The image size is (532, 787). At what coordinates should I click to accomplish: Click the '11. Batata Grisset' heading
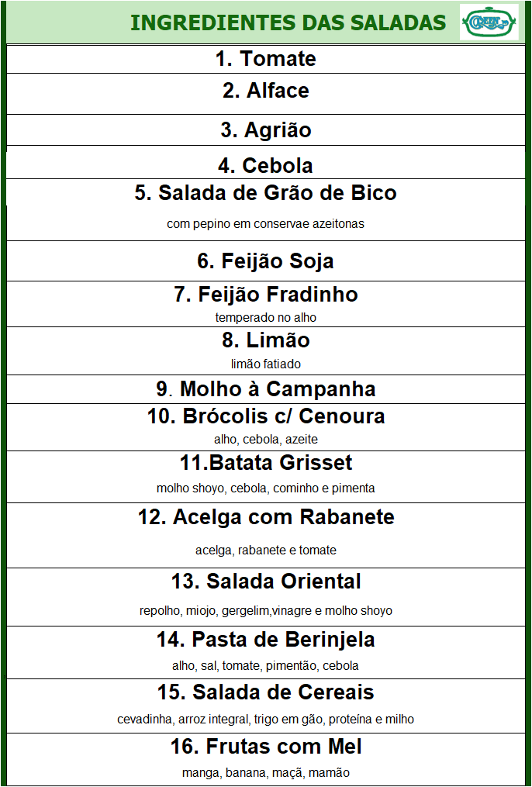(266, 462)
